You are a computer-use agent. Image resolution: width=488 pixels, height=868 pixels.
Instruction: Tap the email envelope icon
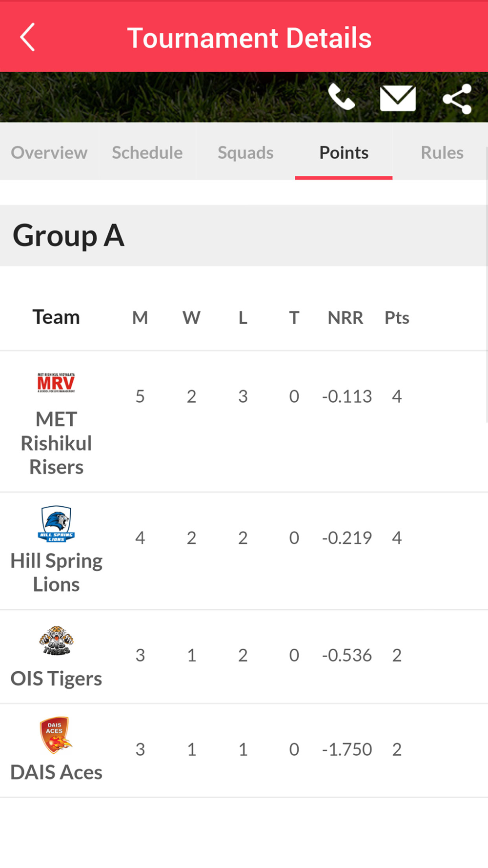[x=398, y=98]
